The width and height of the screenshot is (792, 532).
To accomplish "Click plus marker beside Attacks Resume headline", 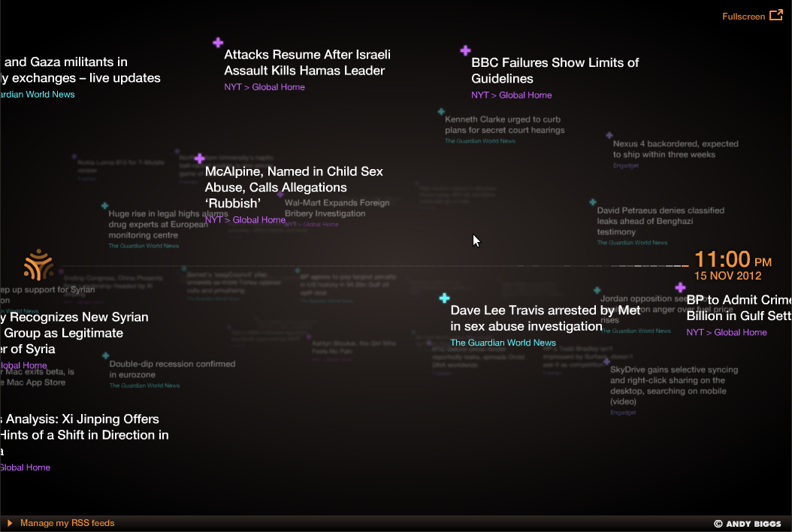I will point(218,42).
